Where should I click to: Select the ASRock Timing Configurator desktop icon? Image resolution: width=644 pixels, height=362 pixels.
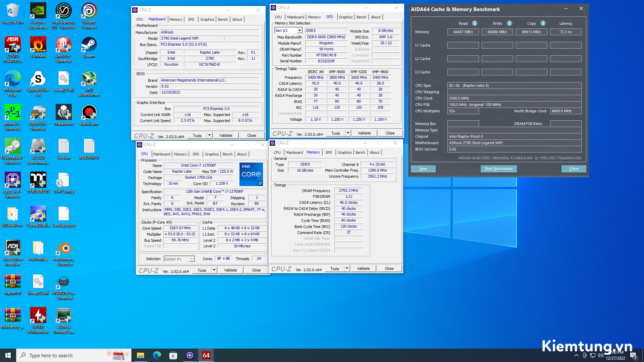pos(64,320)
